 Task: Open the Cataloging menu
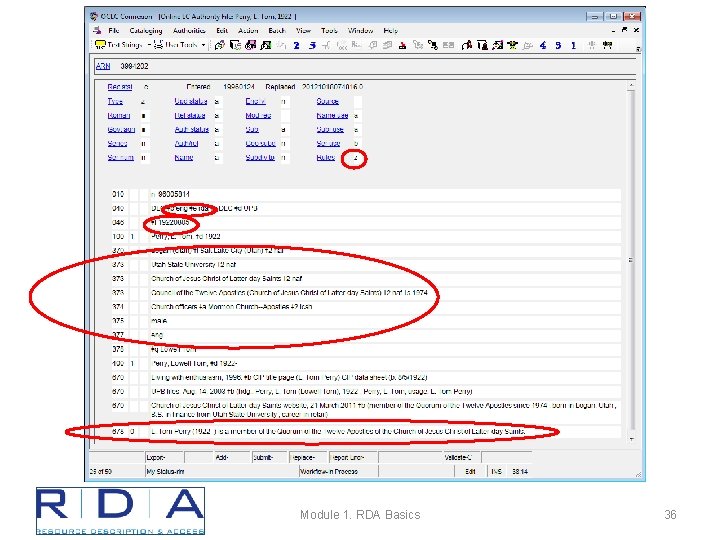click(x=146, y=30)
